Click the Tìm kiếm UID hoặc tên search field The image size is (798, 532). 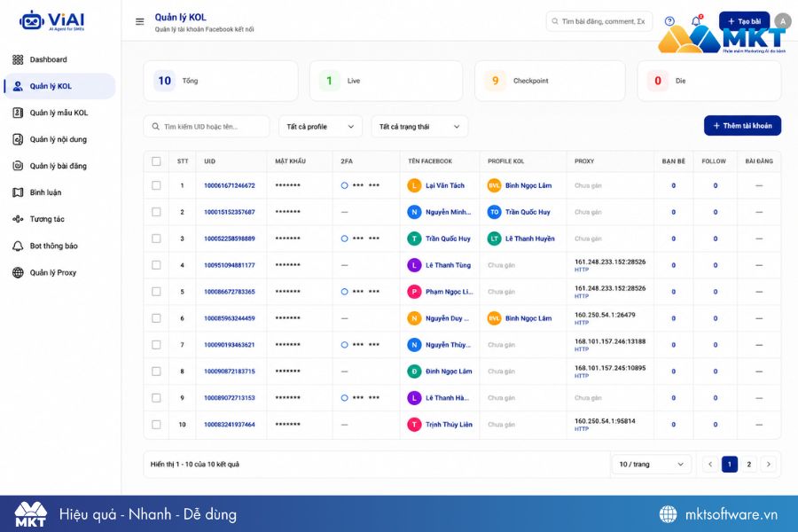(x=207, y=127)
